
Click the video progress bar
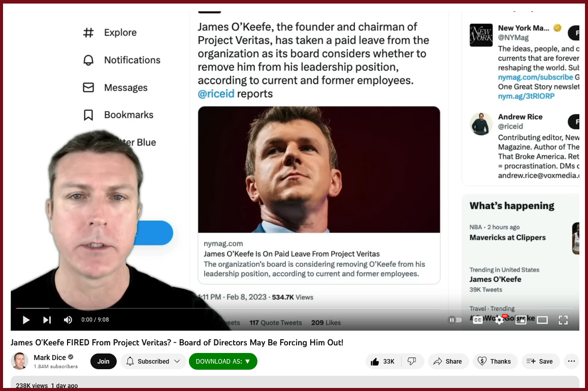[295, 308]
